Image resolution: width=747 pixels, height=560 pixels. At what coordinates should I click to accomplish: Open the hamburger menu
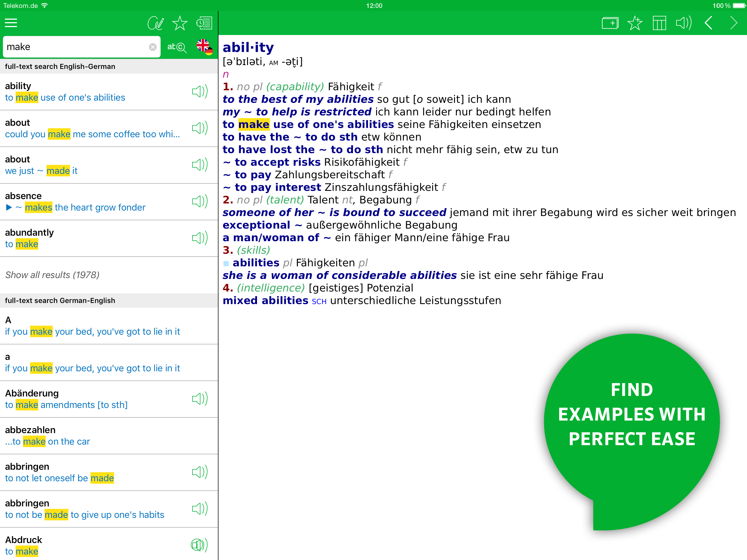[x=11, y=23]
